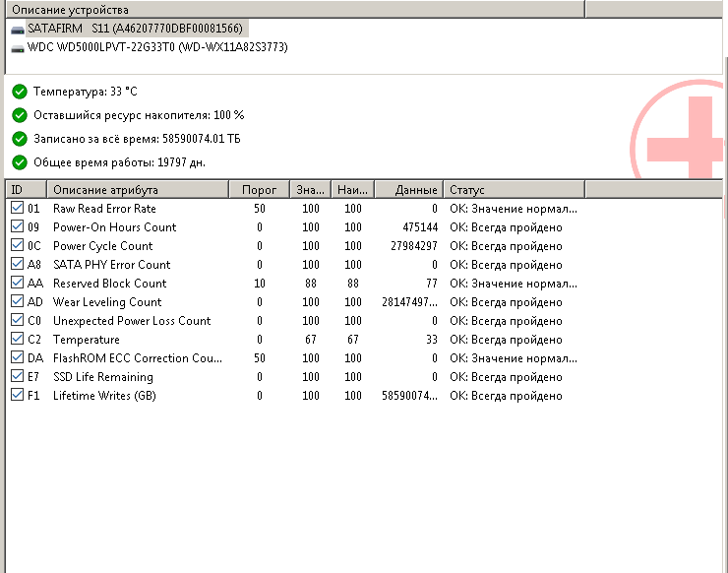Click data value 58590074... for Lifetime Writes
This screenshot has width=728, height=573.
409,396
